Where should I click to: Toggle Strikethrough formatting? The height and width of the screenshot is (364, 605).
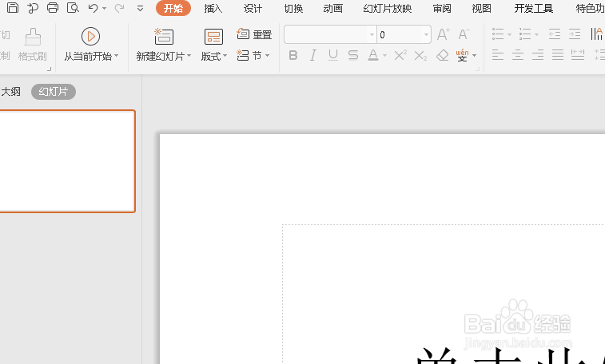pyautogui.click(x=353, y=56)
